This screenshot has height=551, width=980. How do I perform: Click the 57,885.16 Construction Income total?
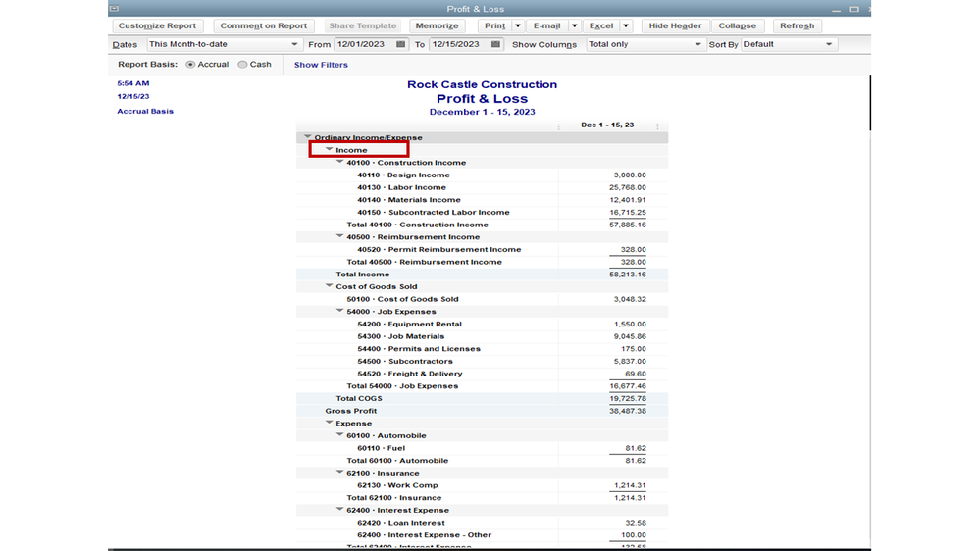tap(628, 225)
